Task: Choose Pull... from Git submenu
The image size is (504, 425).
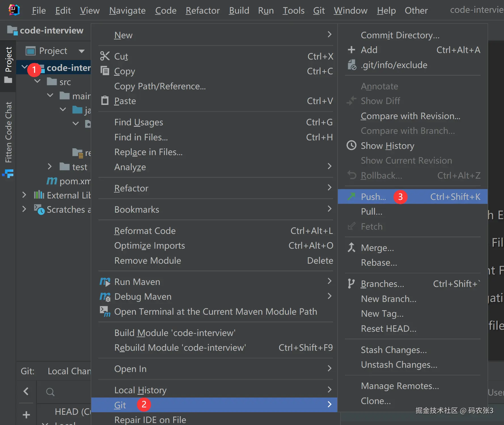Action: click(413, 211)
